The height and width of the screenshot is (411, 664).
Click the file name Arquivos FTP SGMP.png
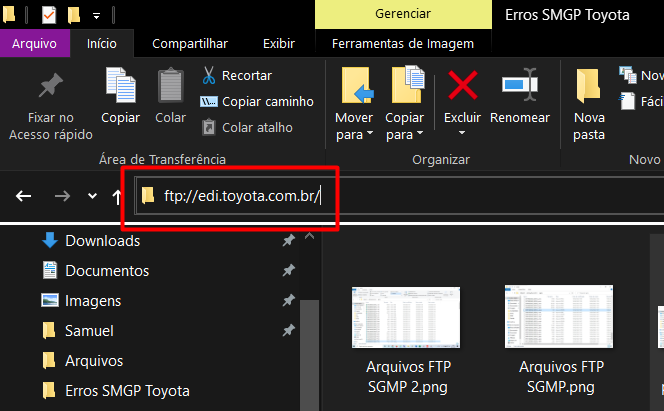click(x=562, y=377)
